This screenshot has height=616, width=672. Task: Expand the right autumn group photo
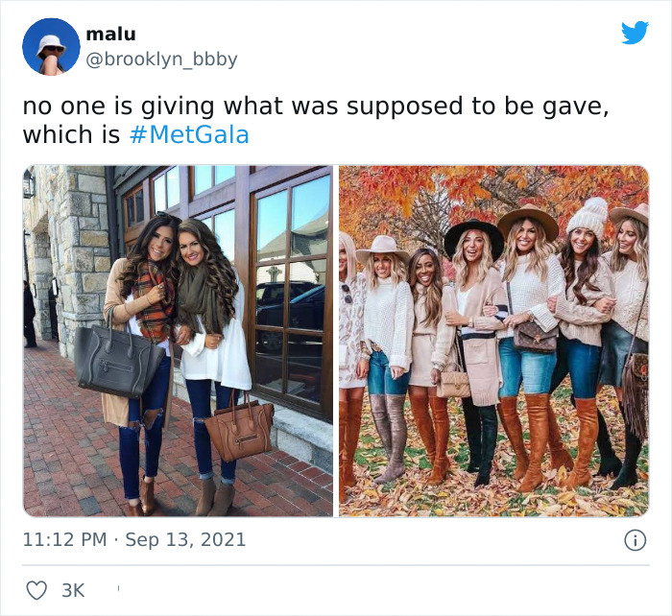click(493, 341)
